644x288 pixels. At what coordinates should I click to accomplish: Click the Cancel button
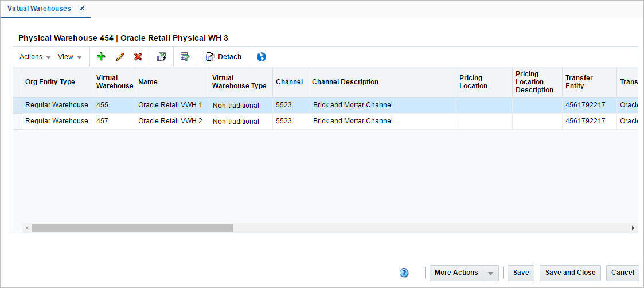tap(622, 273)
